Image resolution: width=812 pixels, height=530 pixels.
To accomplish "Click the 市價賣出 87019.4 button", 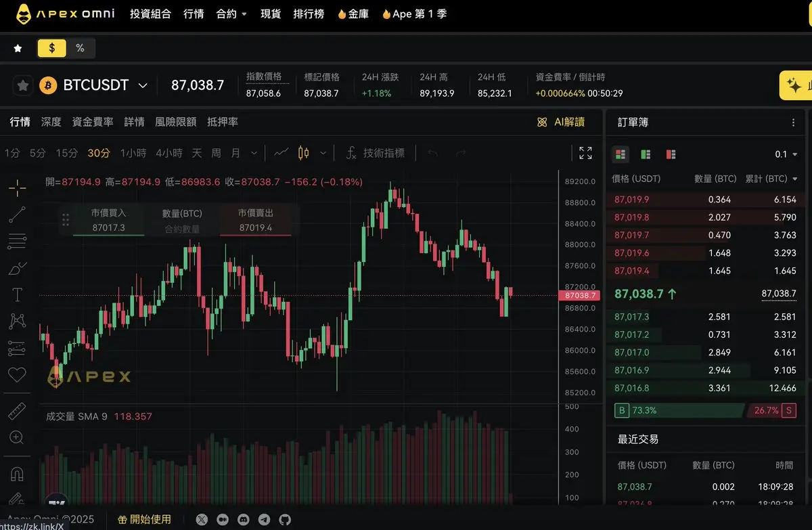I will [256, 220].
